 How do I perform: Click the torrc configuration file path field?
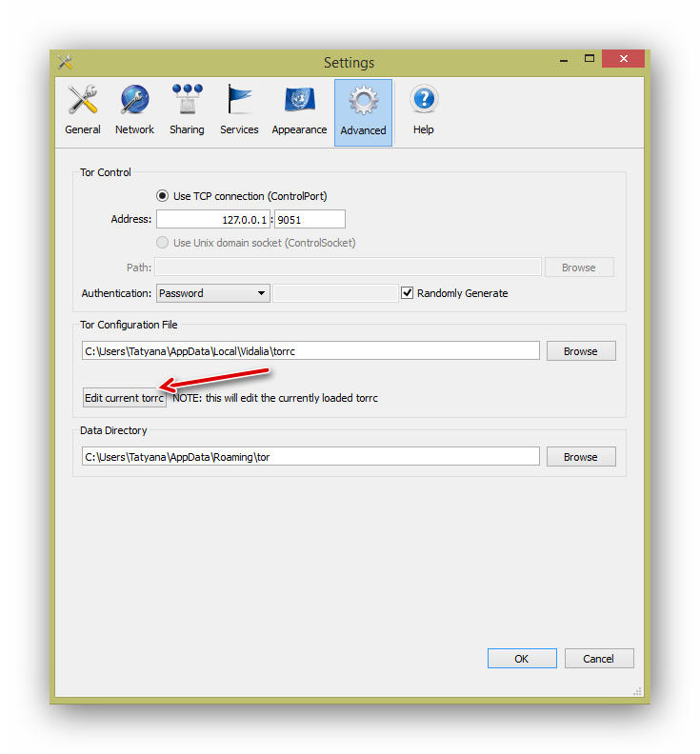pos(310,350)
